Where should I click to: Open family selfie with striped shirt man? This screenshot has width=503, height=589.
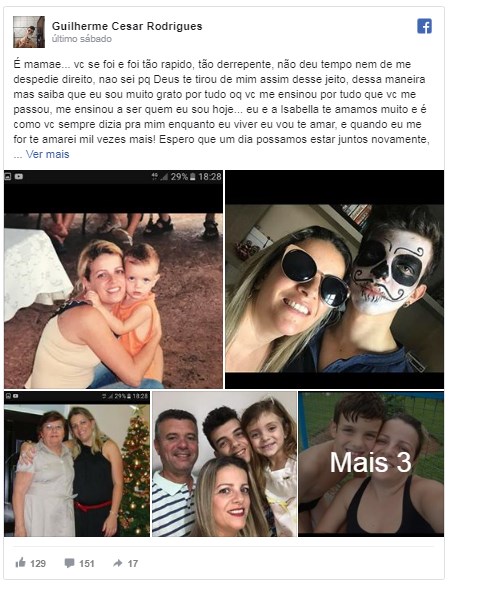[224, 464]
